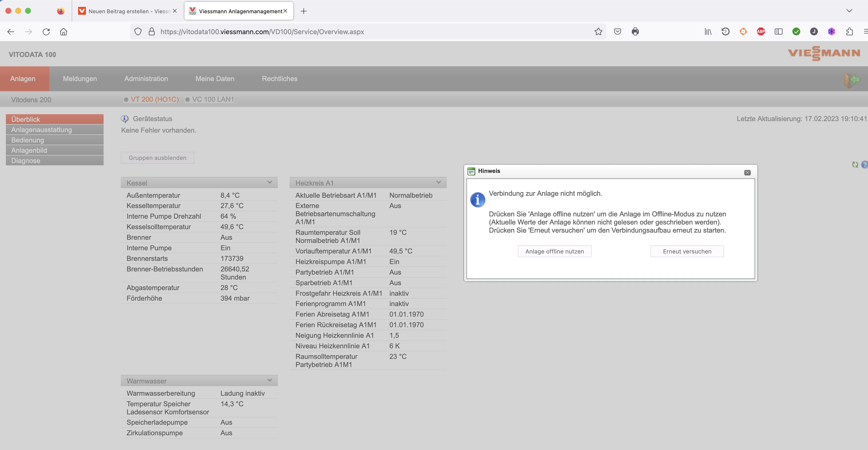Open the browsing history clock icon
This screenshot has height=450, width=868.
point(725,32)
